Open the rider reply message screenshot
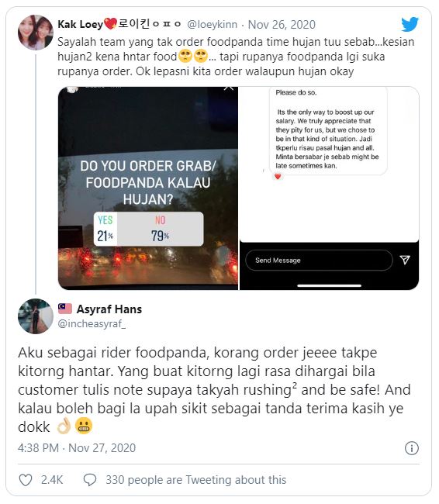Image resolution: width=439 pixels, height=504 pixels. point(329,188)
